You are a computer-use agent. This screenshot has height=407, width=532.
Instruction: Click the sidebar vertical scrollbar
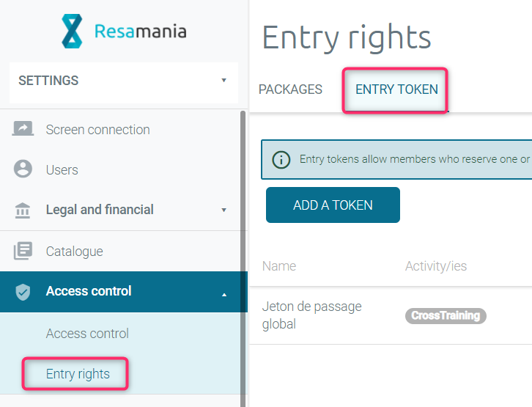tap(243, 220)
